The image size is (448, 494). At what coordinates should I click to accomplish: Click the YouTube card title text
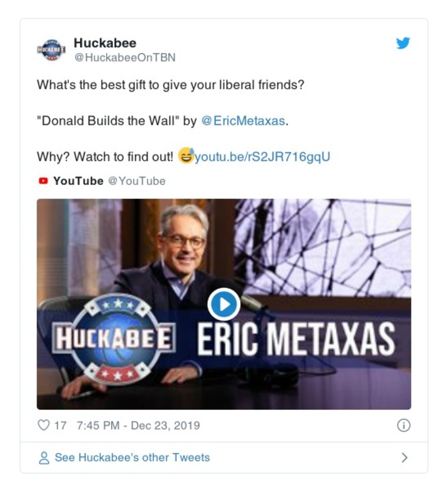pos(78,181)
